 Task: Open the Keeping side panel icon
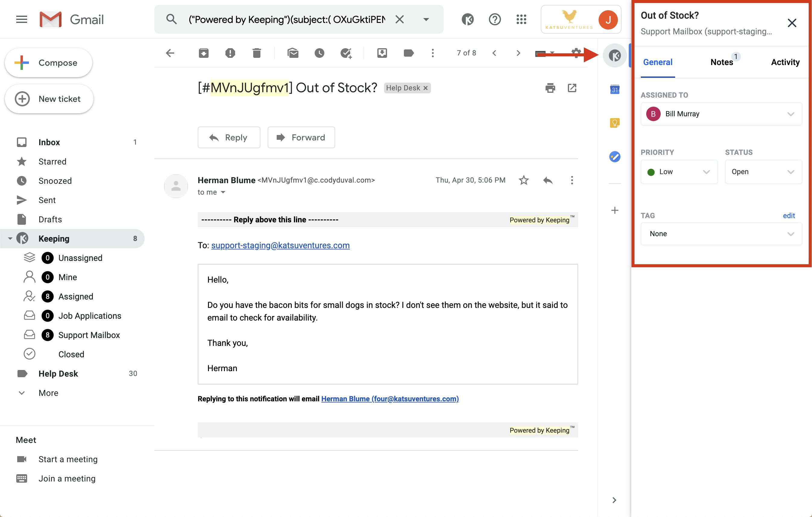coord(614,55)
